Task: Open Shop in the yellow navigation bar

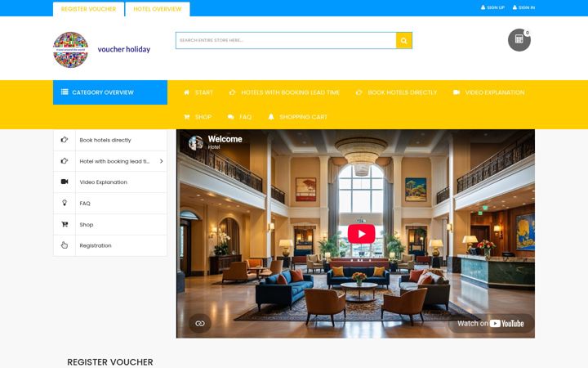Action: (203, 117)
